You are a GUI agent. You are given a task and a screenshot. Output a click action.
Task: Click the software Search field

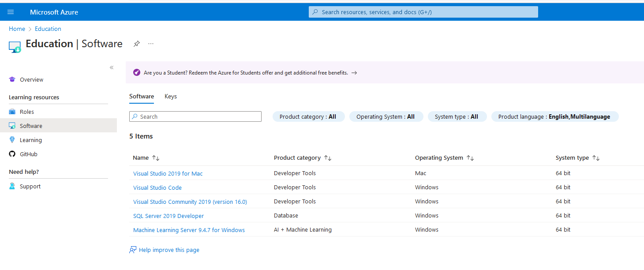(195, 116)
